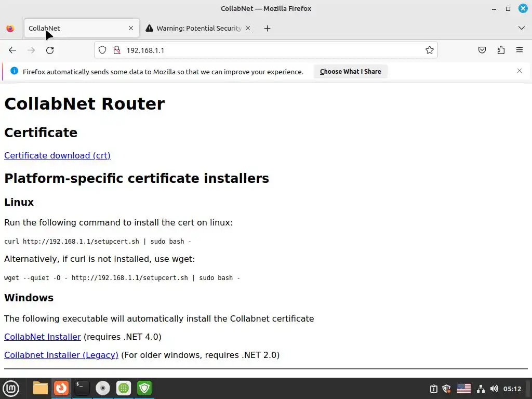
Task: Click the disc media taskbar icon
Action: (x=103, y=388)
